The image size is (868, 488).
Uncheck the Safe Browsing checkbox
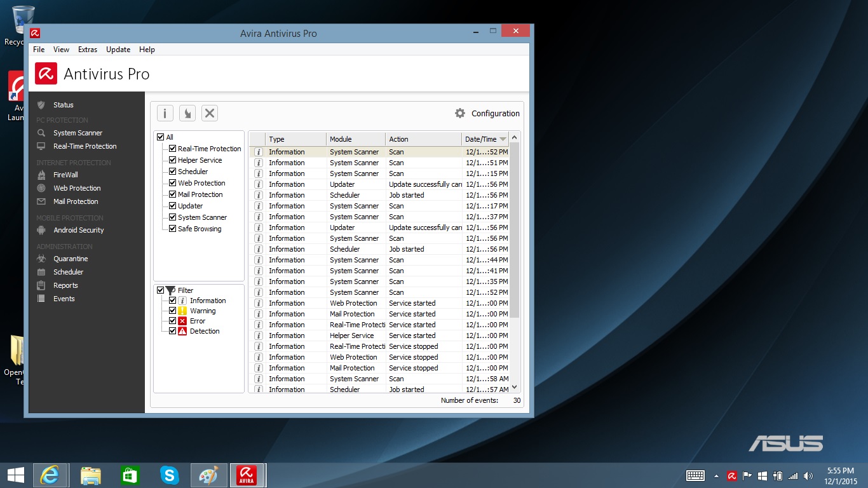click(172, 229)
